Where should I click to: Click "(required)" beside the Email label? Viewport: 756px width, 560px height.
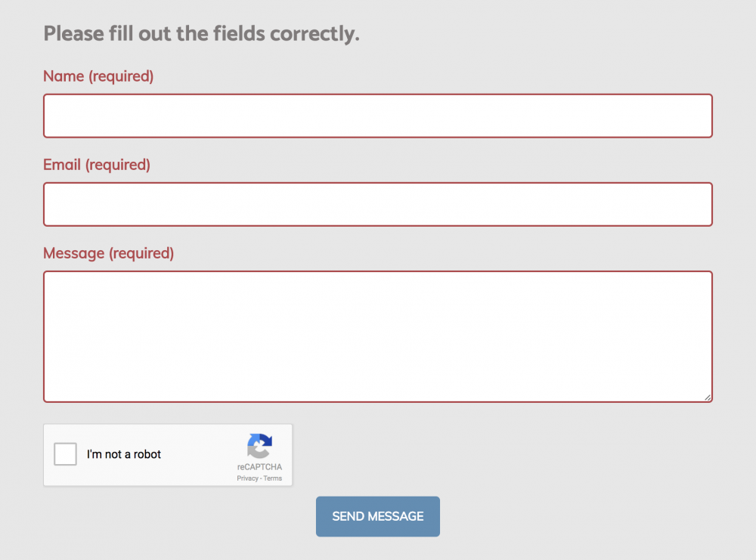click(117, 165)
